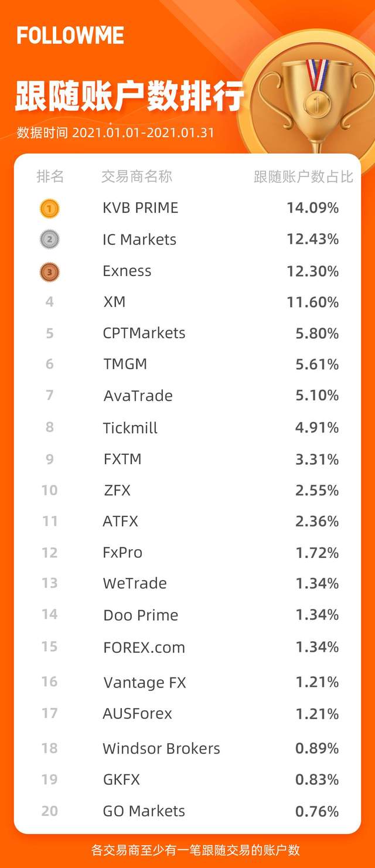The width and height of the screenshot is (375, 868).
Task: Click the bronze third-place medal icon
Action: pos(49,271)
